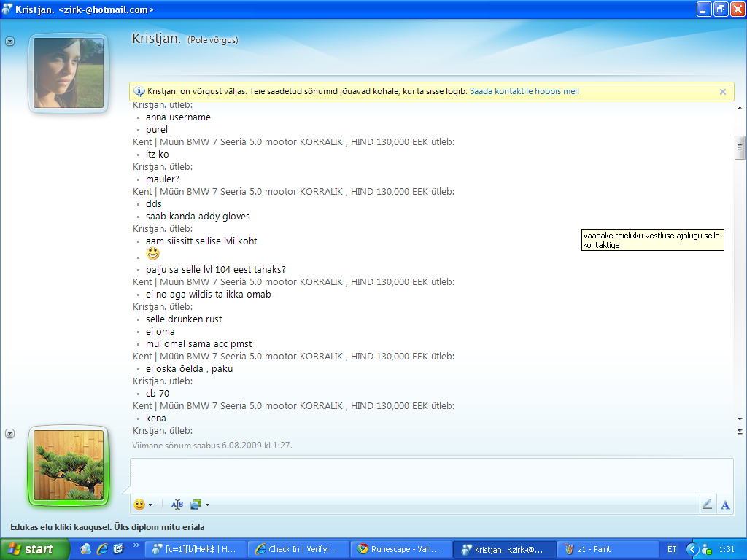This screenshot has height=560, width=747.
Task: Launch Internet Explorer from quick launch
Action: click(x=102, y=549)
